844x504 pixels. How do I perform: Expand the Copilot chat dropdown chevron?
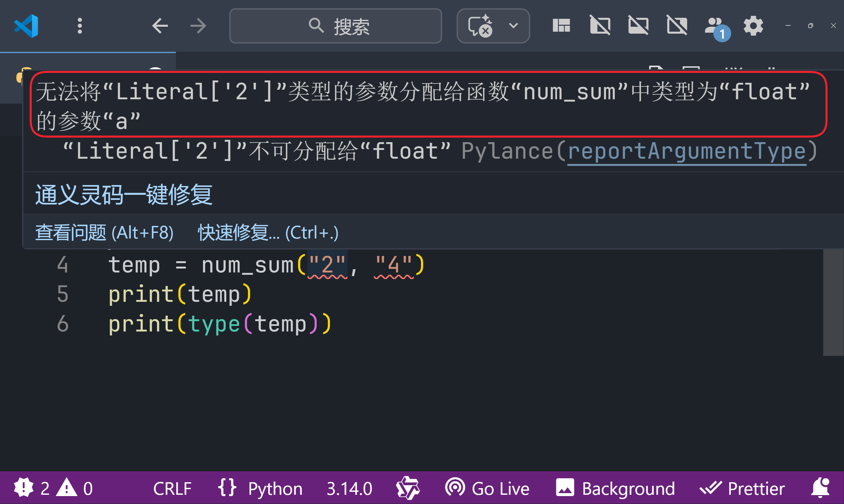pyautogui.click(x=513, y=26)
